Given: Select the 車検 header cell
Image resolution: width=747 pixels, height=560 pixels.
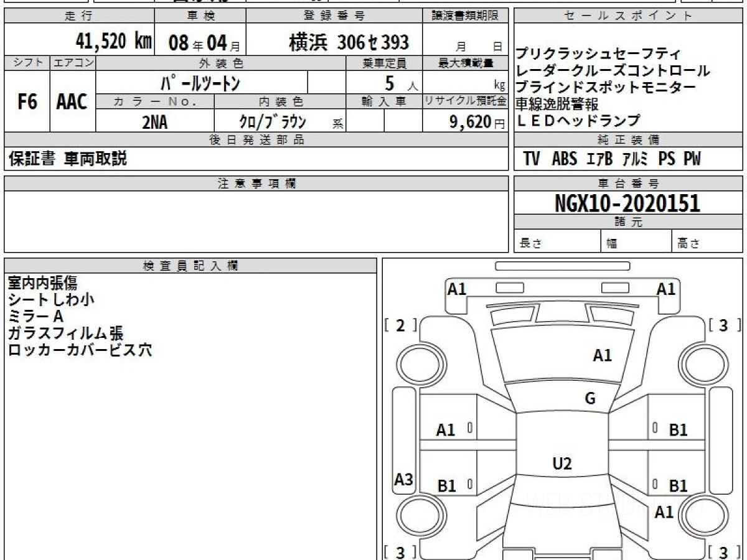Looking at the screenshot, I should 200,16.
